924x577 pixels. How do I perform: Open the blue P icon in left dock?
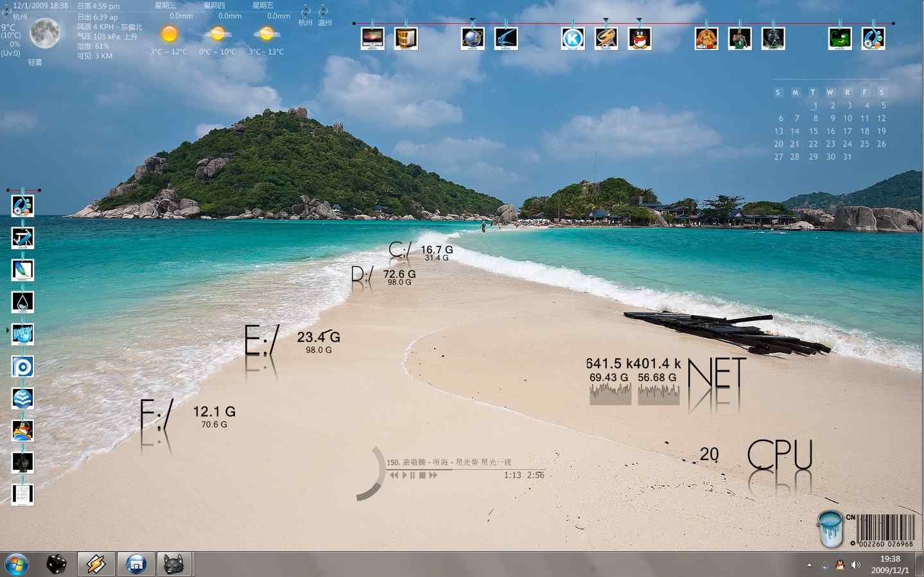pyautogui.click(x=22, y=366)
